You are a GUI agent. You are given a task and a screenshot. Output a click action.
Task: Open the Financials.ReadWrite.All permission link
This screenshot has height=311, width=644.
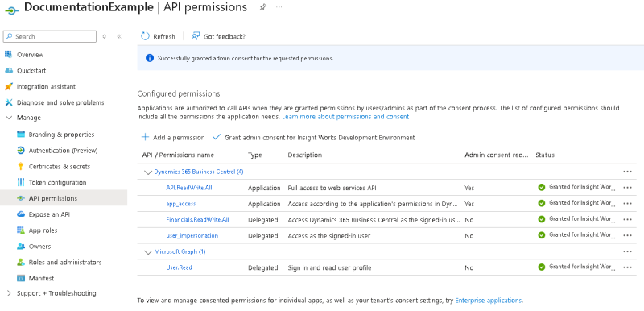[197, 219]
